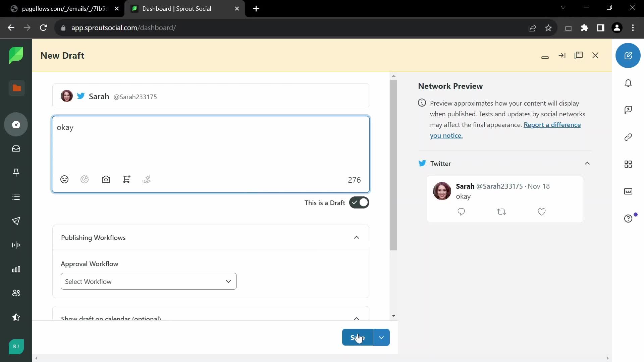Expand the Show draft on calendar section

click(x=357, y=318)
